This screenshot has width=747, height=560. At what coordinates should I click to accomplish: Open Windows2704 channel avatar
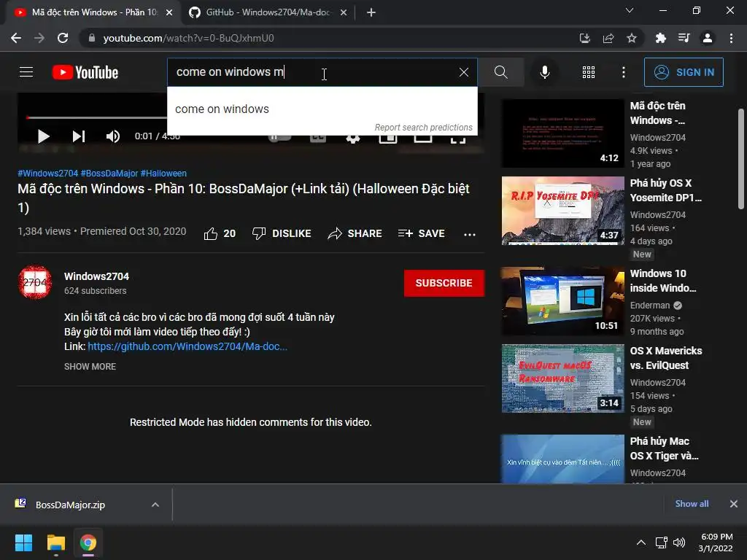tap(35, 282)
